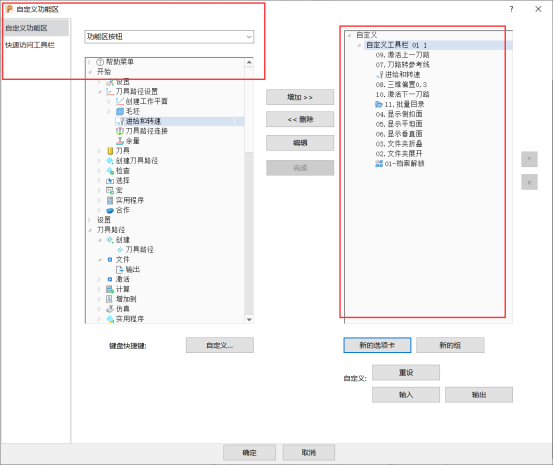This screenshot has height=466, width=554.
Task: Click the 检查 icon
Action: pos(110,171)
